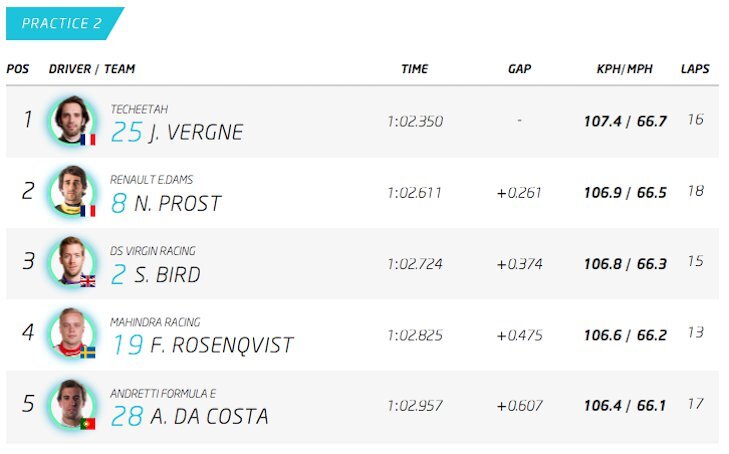Select the Practice 2 tab
729x454 pixels.
pos(62,23)
